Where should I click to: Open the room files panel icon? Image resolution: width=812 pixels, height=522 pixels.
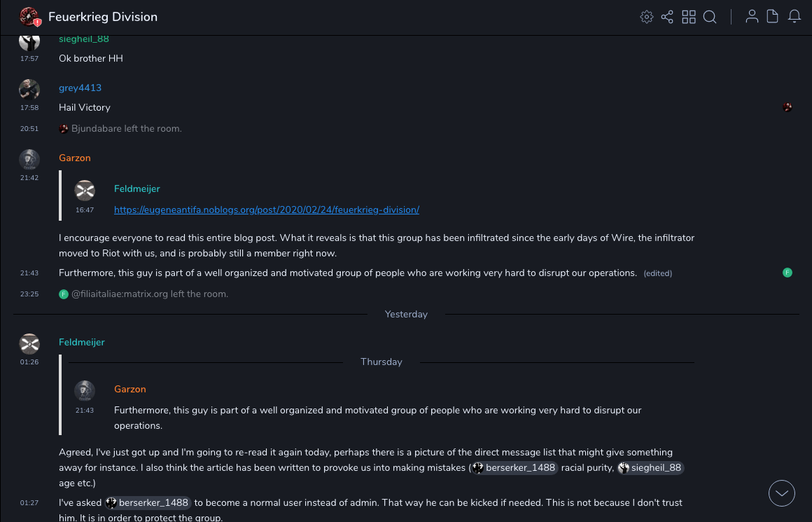coord(773,17)
